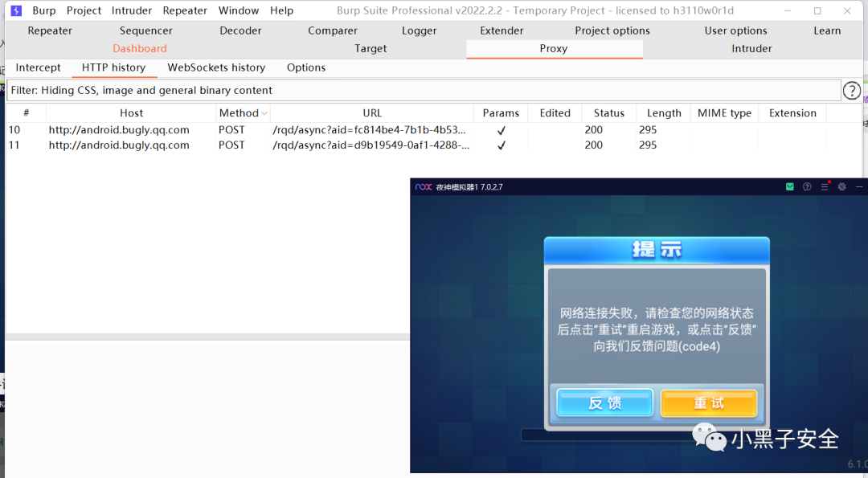Open the filter help question-mark icon
The image size is (868, 478).
[851, 90]
